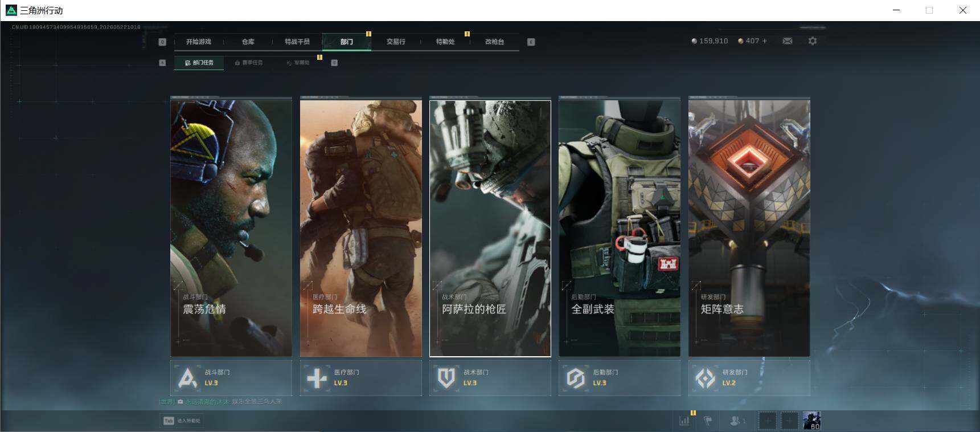Click the gold coin icon beside 407
The width and height of the screenshot is (980, 432).
pyautogui.click(x=740, y=41)
